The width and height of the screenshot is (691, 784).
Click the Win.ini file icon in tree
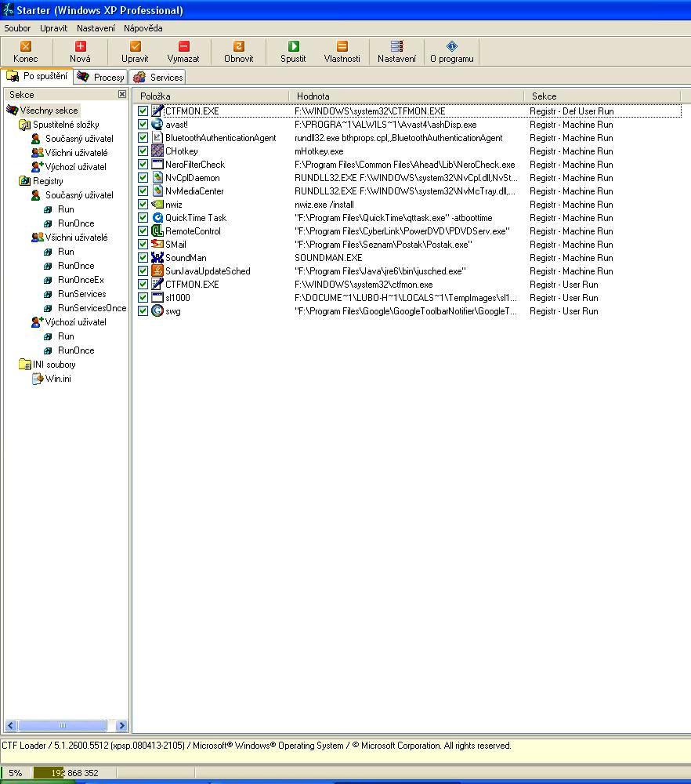[38, 379]
